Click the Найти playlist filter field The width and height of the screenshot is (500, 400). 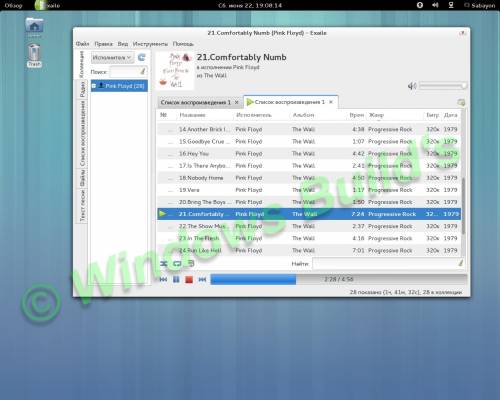click(x=388, y=263)
